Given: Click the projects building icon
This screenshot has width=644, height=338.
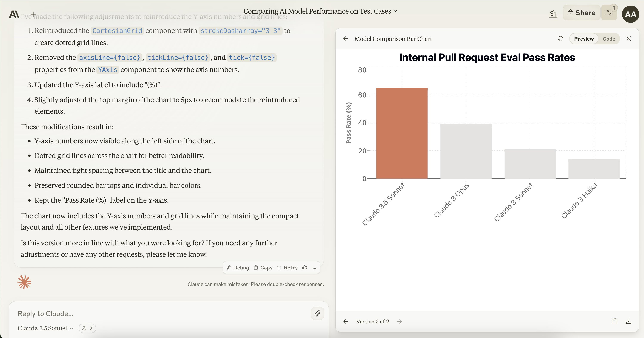Looking at the screenshot, I should [x=553, y=14].
